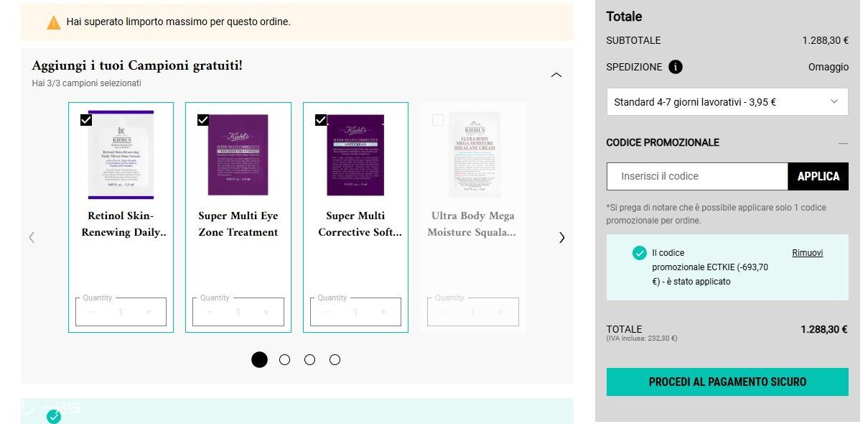The image size is (868, 424).
Task: Click Rimuovi to remove promo code
Action: [x=807, y=253]
